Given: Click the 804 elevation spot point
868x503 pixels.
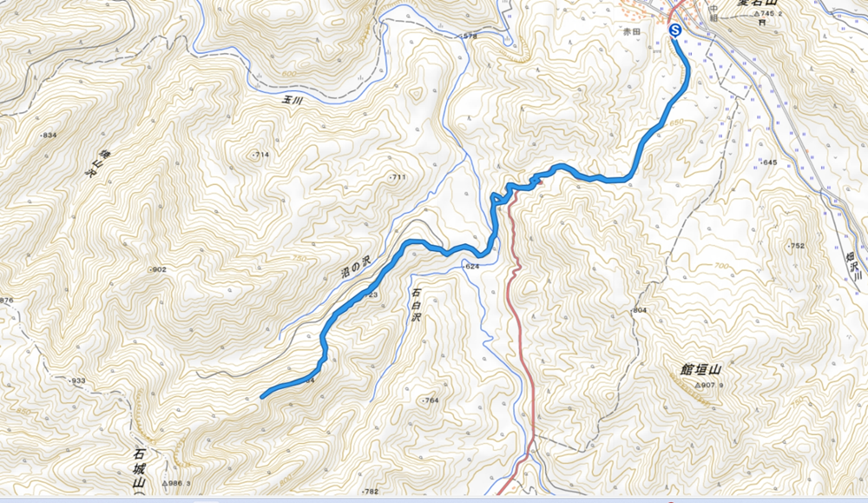Looking at the screenshot, I should [632, 310].
